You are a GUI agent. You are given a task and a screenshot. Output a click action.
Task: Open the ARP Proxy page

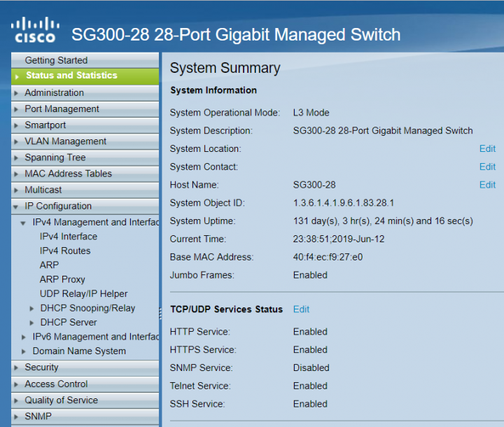(62, 279)
